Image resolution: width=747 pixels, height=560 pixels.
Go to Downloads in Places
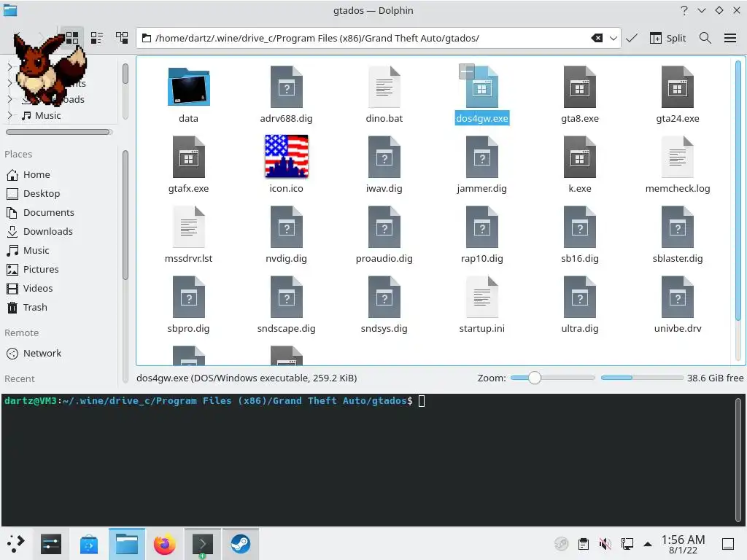pyautogui.click(x=40, y=232)
